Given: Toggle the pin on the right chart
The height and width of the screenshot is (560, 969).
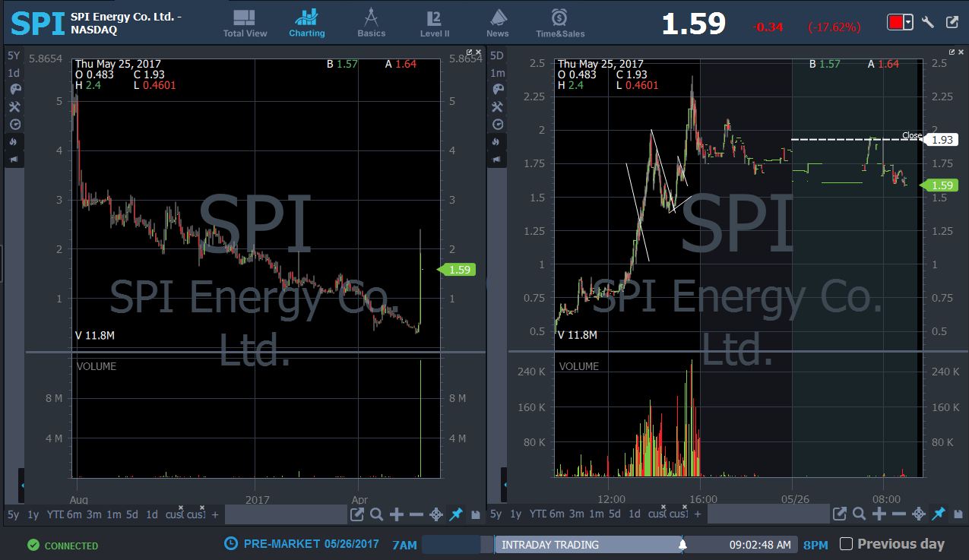Looking at the screenshot, I should (x=939, y=514).
